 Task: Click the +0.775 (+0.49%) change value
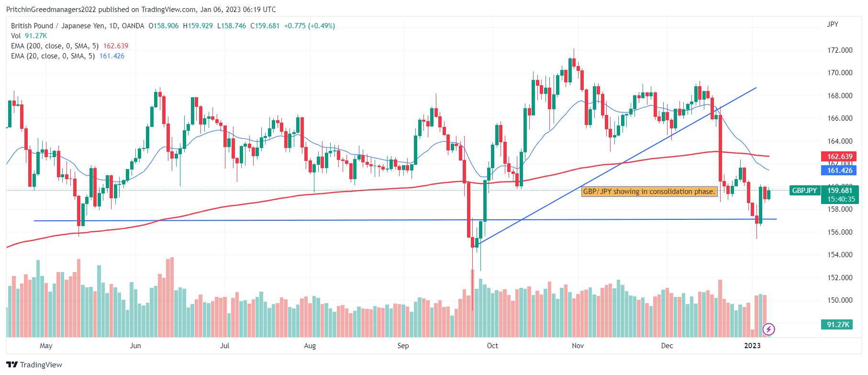coord(310,26)
